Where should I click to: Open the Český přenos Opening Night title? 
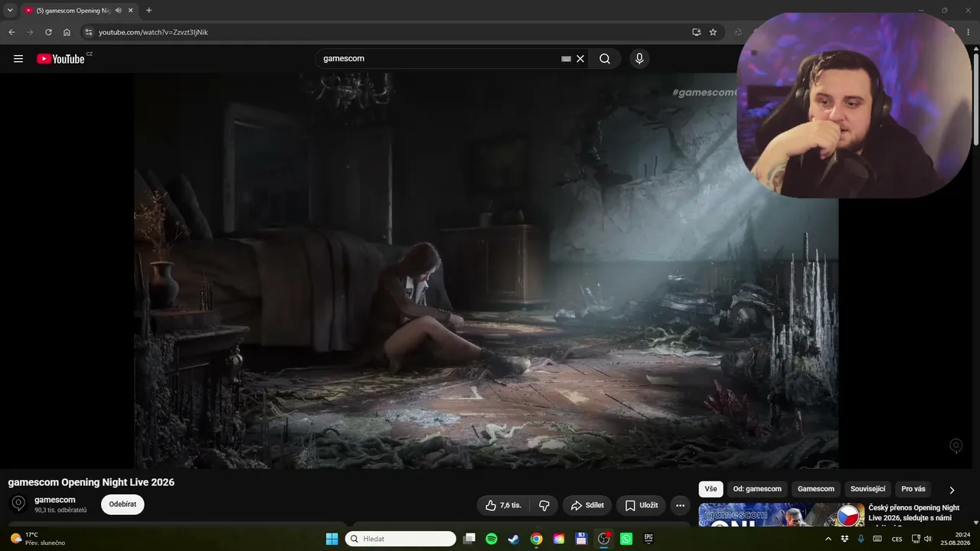[x=914, y=513]
